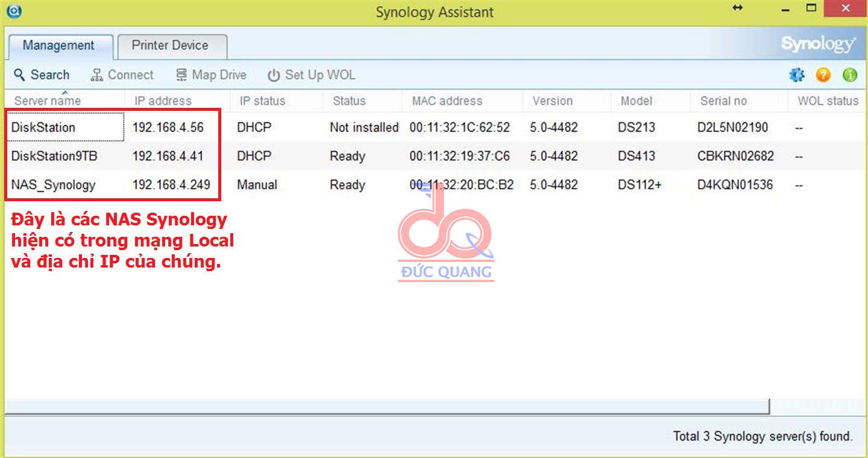Click IP address 192.168.4.56
868x458 pixels.
click(168, 127)
